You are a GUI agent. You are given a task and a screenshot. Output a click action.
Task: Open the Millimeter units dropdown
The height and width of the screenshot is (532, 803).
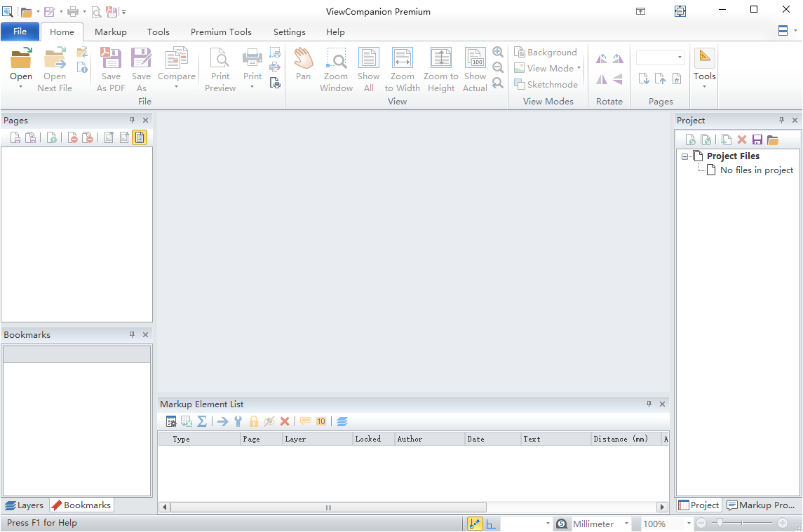[x=626, y=524]
